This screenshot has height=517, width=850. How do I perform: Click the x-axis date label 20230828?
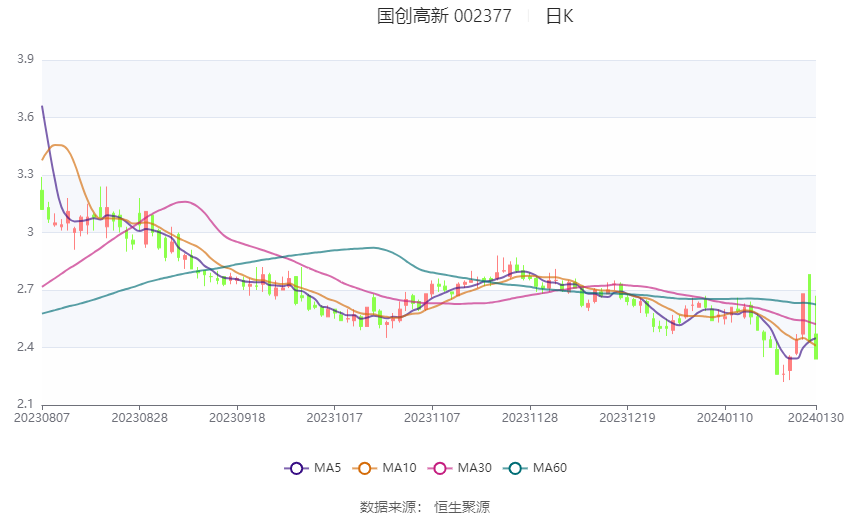click(x=139, y=418)
